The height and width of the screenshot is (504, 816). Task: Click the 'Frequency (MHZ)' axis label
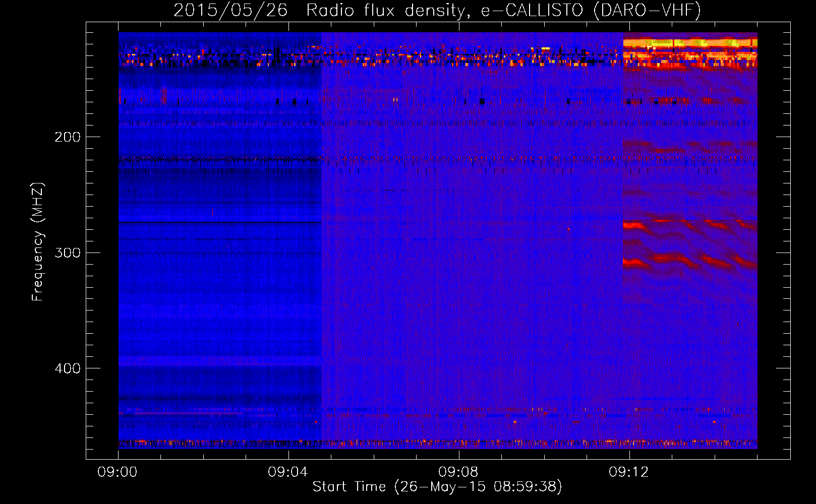tap(38, 242)
